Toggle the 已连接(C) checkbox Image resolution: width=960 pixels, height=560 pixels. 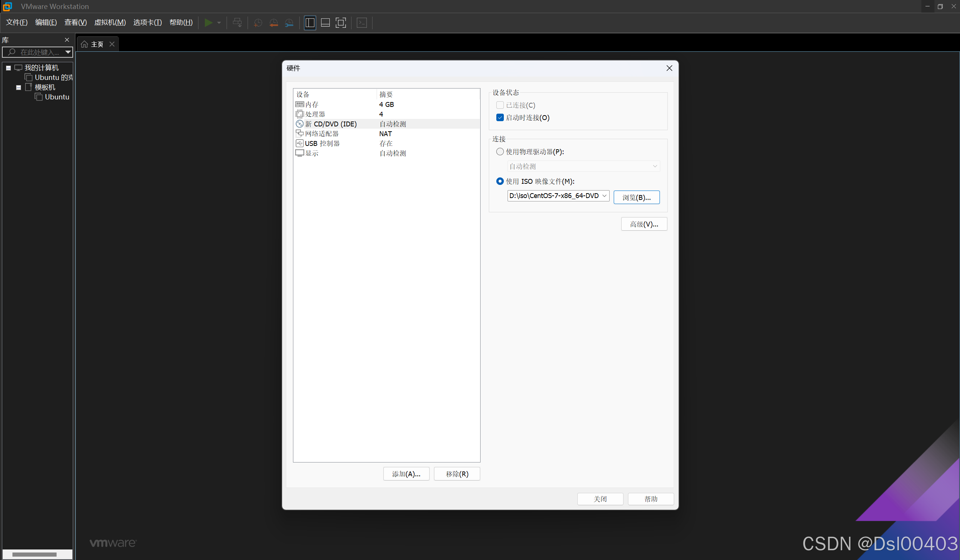pyautogui.click(x=500, y=105)
